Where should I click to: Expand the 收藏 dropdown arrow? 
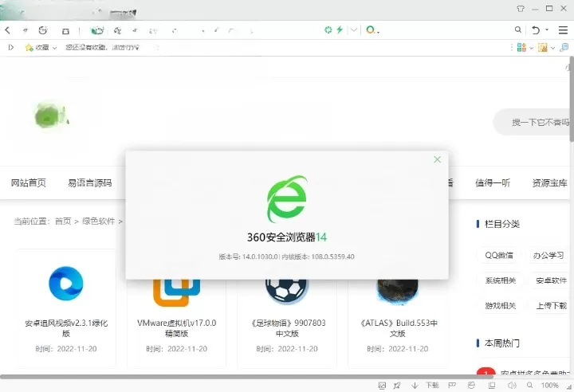coord(54,48)
